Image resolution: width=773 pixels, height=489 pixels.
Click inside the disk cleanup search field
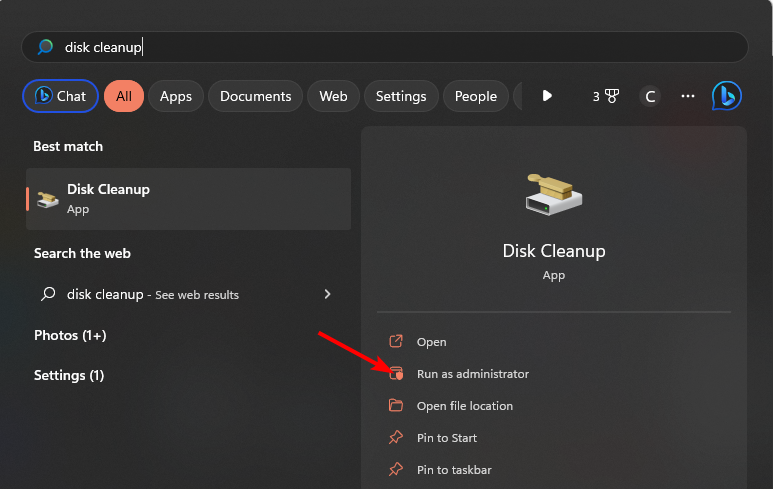pyautogui.click(x=400, y=47)
